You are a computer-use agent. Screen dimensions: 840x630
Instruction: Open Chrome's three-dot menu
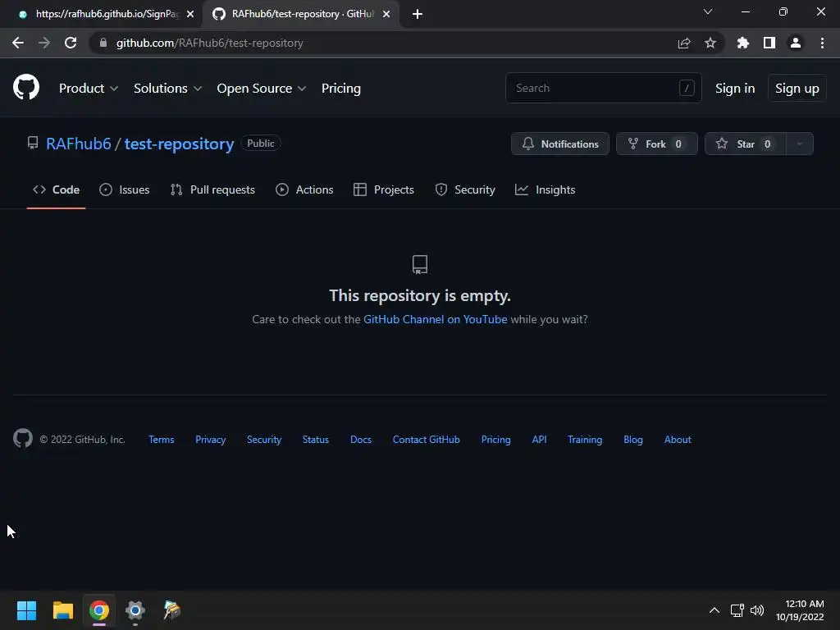pyautogui.click(x=822, y=43)
